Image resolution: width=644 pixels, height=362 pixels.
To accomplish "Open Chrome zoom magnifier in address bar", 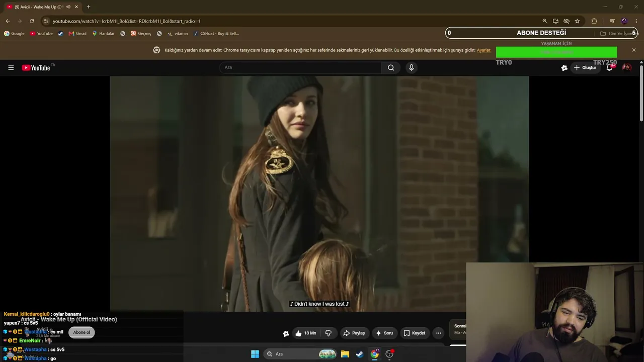I will (x=544, y=21).
